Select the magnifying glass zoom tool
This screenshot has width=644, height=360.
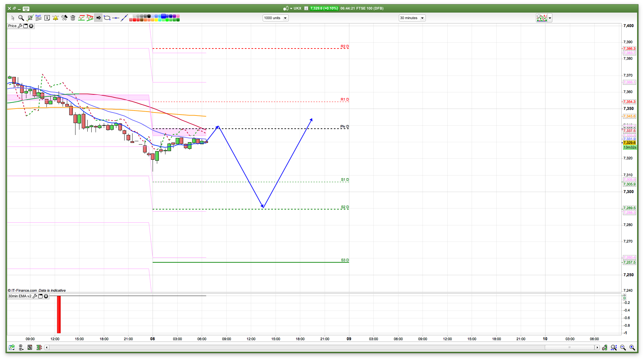(x=21, y=18)
